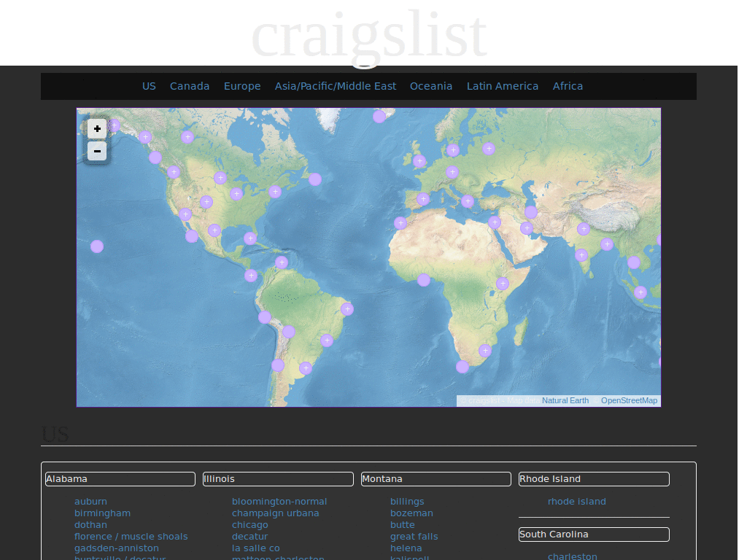Zoom out on the map
This screenshot has height=560, width=747.
pyautogui.click(x=97, y=151)
